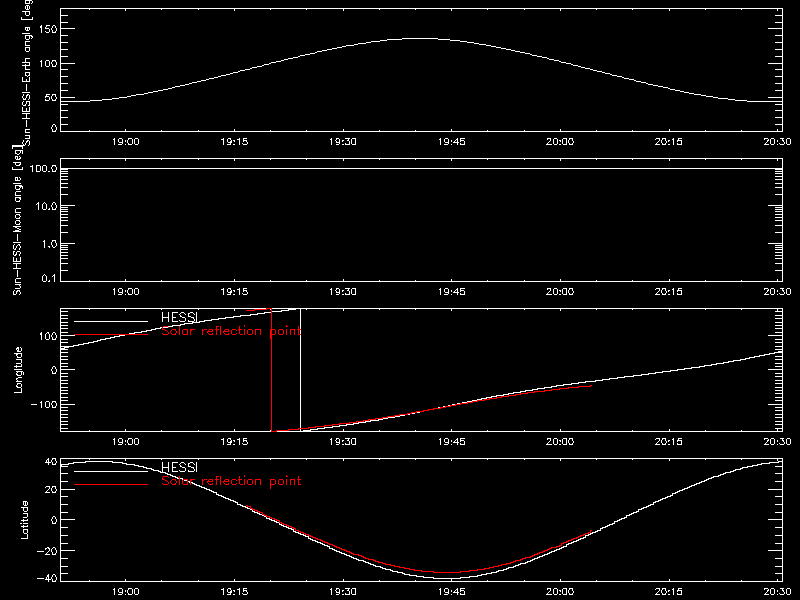800x600 pixels.
Task: Click the 40 tick on Latitude axis
Action: coord(51,462)
